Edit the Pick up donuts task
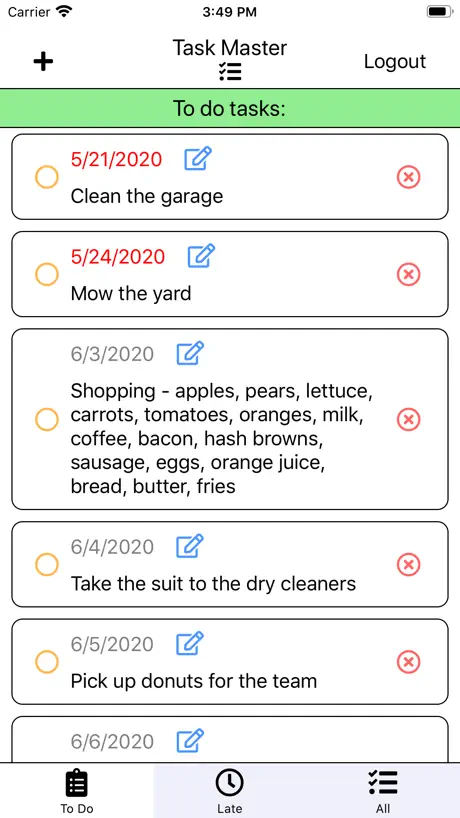 (190, 643)
